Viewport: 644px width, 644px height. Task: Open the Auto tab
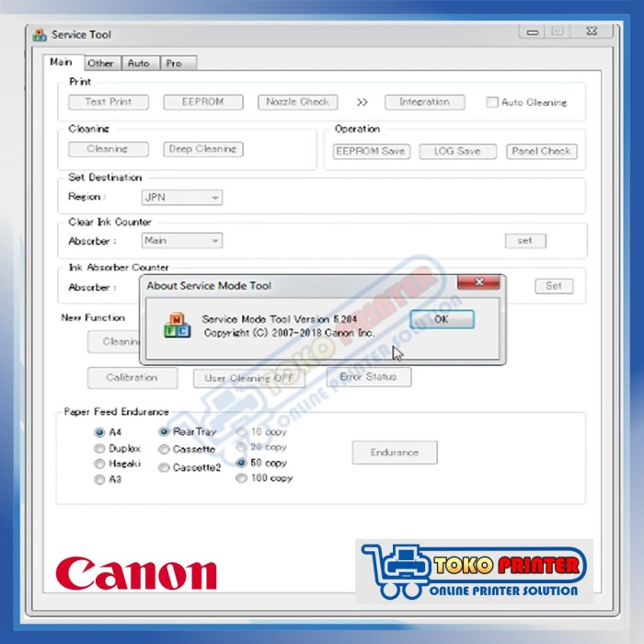[139, 63]
